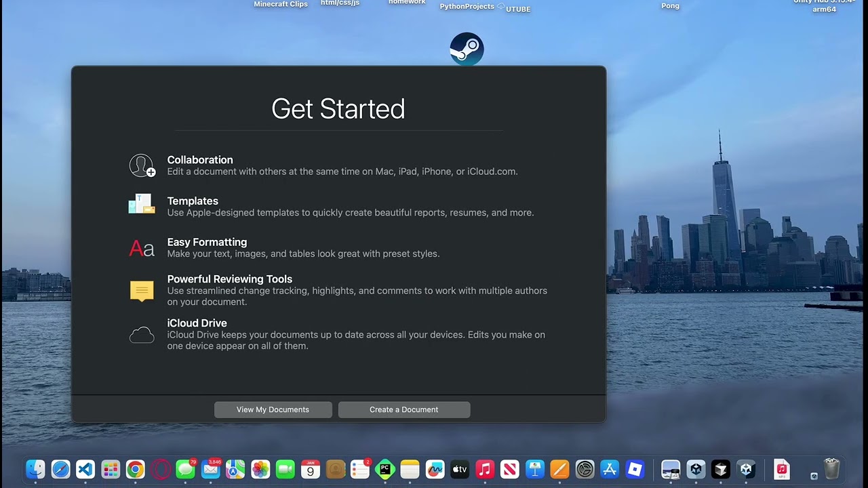Viewport: 868px width, 488px height.
Task: Open FaceTime from the Dock
Action: click(x=285, y=469)
